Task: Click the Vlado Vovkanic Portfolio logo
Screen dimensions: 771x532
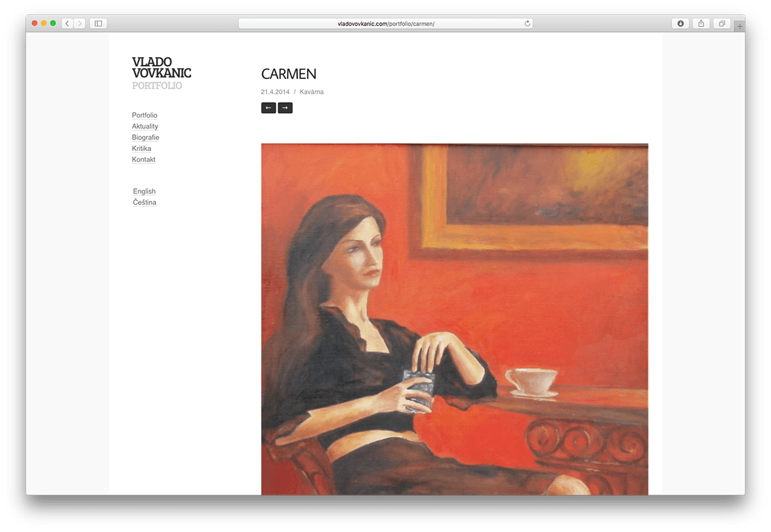Action: 161,73
